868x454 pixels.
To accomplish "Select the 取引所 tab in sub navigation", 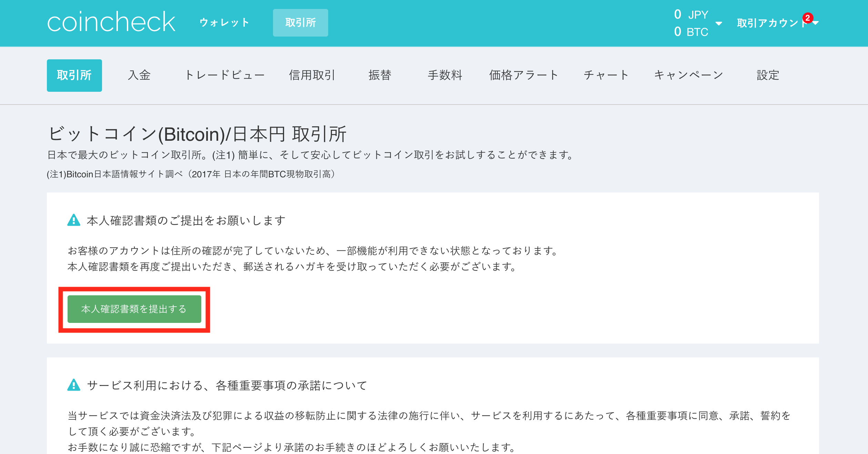I will [x=74, y=75].
